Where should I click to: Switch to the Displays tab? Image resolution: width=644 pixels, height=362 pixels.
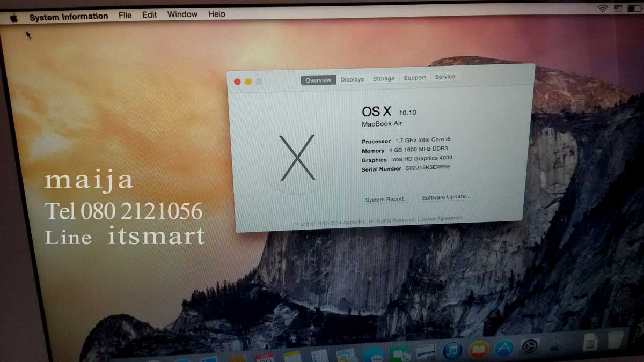pyautogui.click(x=352, y=79)
